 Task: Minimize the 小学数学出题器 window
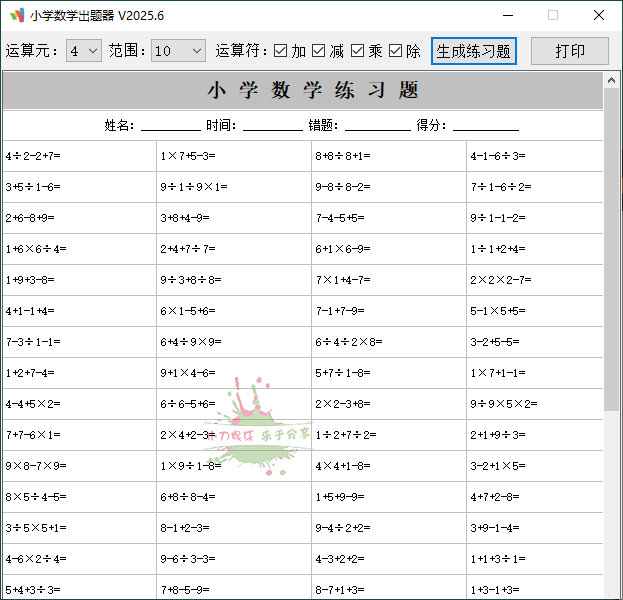click(x=507, y=16)
